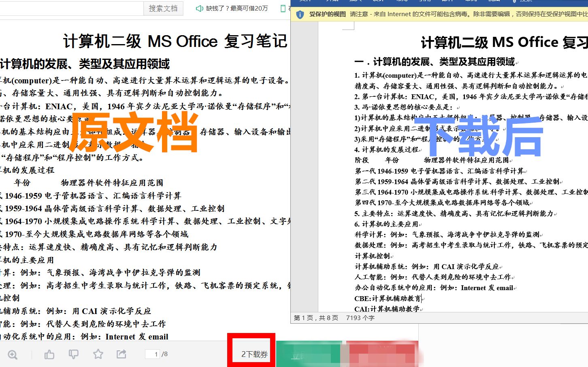Click the 第二代 1959-1964 row in Word
Image resolution: width=588 pixels, height=367 pixels.
[x=457, y=182]
